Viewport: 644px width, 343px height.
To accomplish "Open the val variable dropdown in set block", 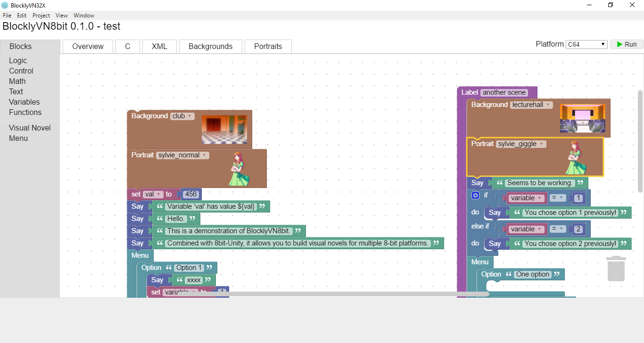I will [x=152, y=194].
